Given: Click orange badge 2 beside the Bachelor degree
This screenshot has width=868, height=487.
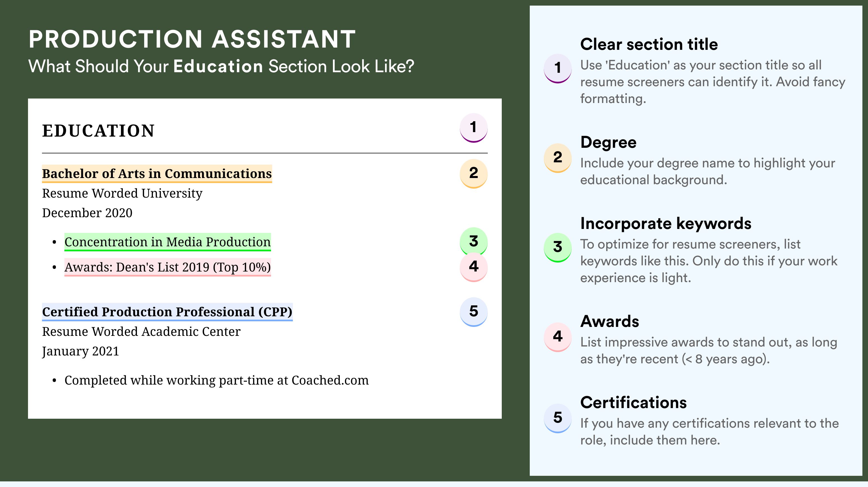Looking at the screenshot, I should click(x=473, y=174).
